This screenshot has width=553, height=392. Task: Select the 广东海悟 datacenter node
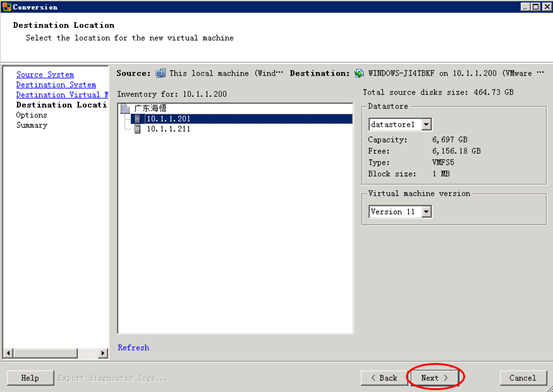point(150,108)
